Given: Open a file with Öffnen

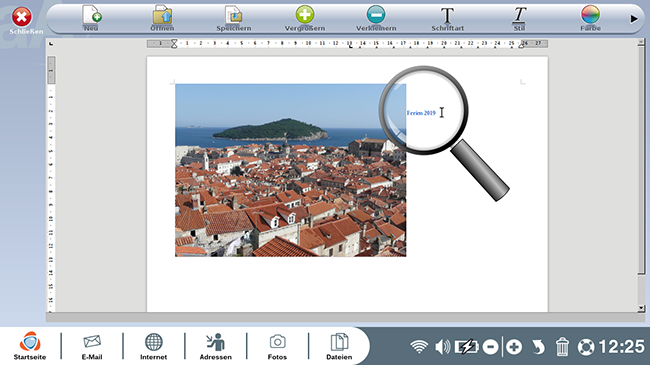Looking at the screenshot, I should [162, 19].
